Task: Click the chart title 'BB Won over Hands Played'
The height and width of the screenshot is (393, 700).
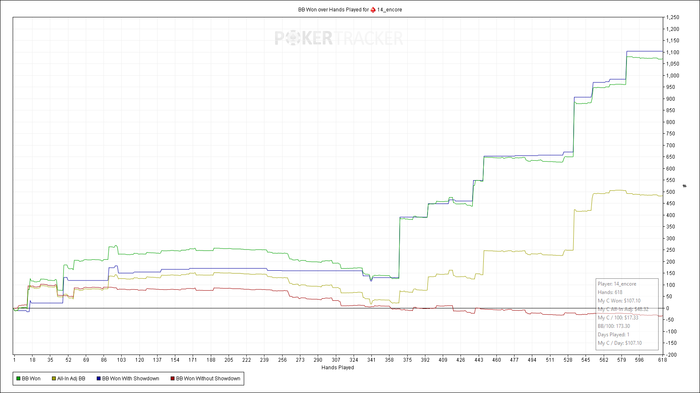Action: (x=329, y=9)
